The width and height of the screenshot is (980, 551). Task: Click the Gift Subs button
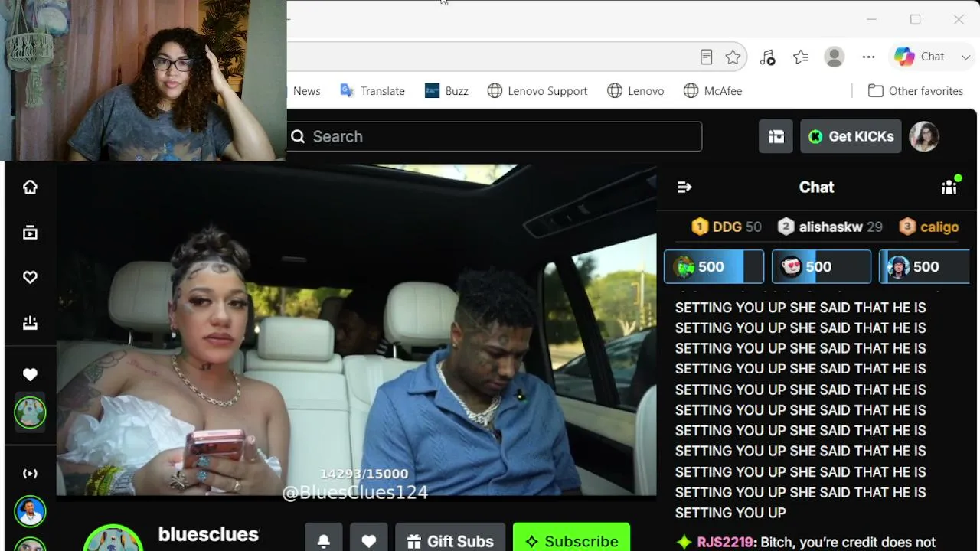point(450,541)
